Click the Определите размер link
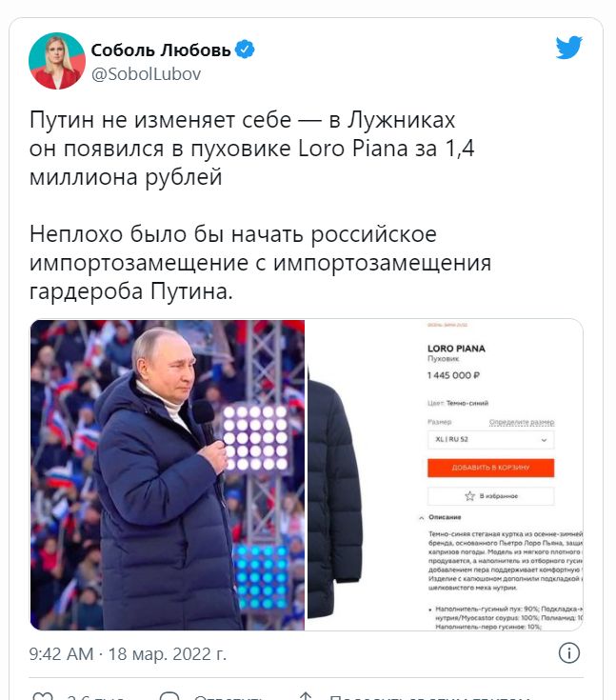 click(522, 422)
